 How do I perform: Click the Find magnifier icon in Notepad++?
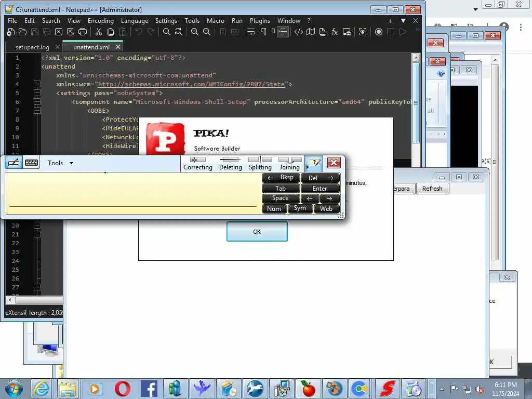(x=167, y=32)
